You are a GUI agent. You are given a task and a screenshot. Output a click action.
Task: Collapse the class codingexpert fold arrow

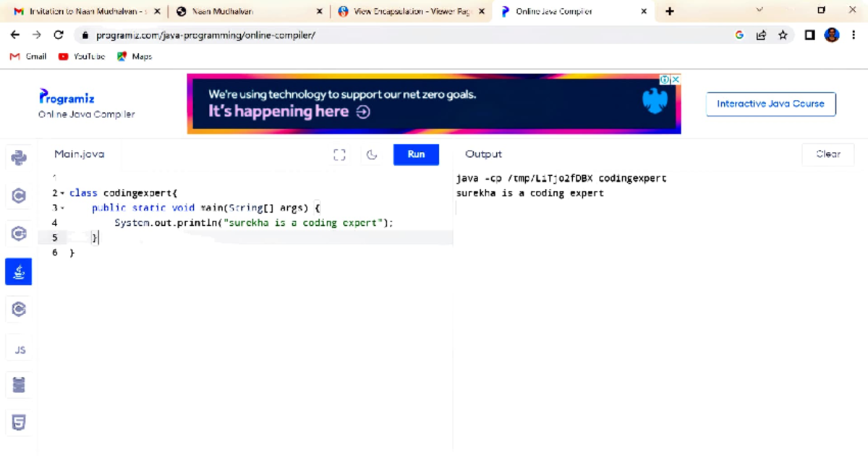click(x=61, y=193)
